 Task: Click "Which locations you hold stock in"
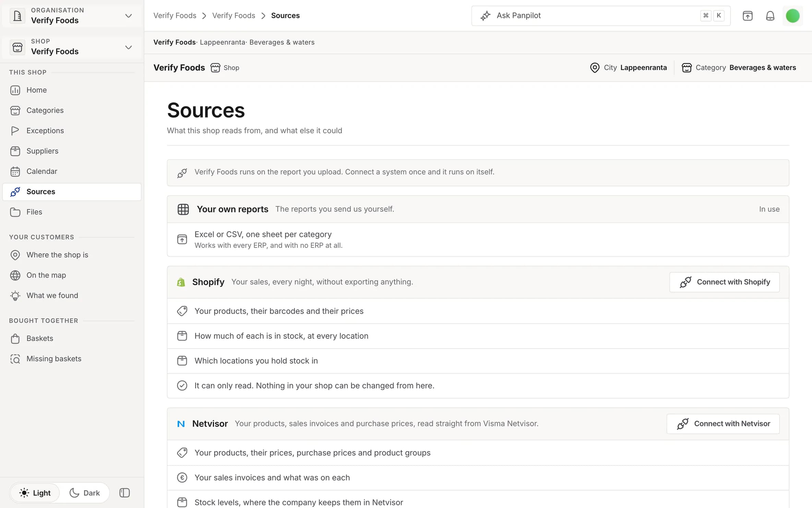pyautogui.click(x=256, y=361)
